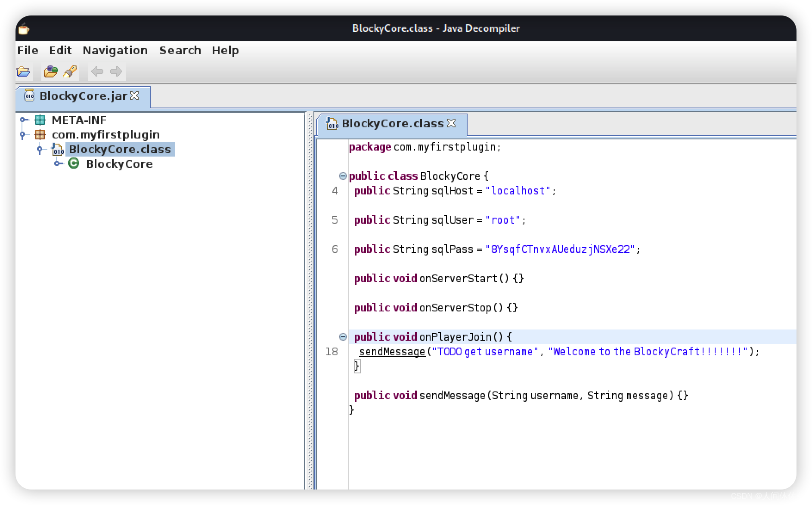Fold the onPlayerJoin method block
Viewport: 812px width, 505px height.
(x=343, y=337)
